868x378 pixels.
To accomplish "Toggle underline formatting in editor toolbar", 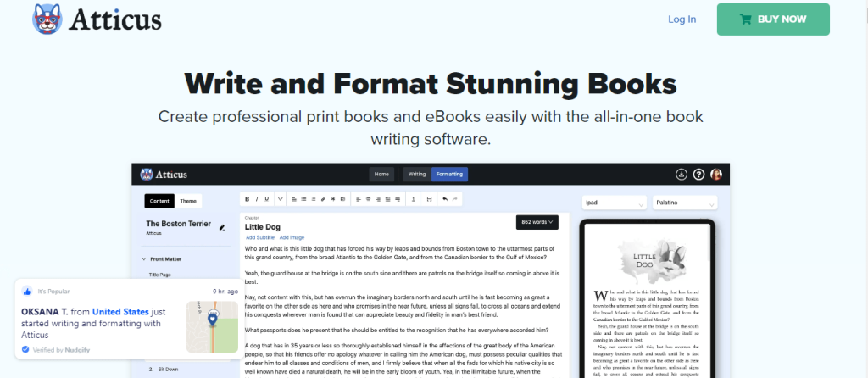I will (x=267, y=198).
